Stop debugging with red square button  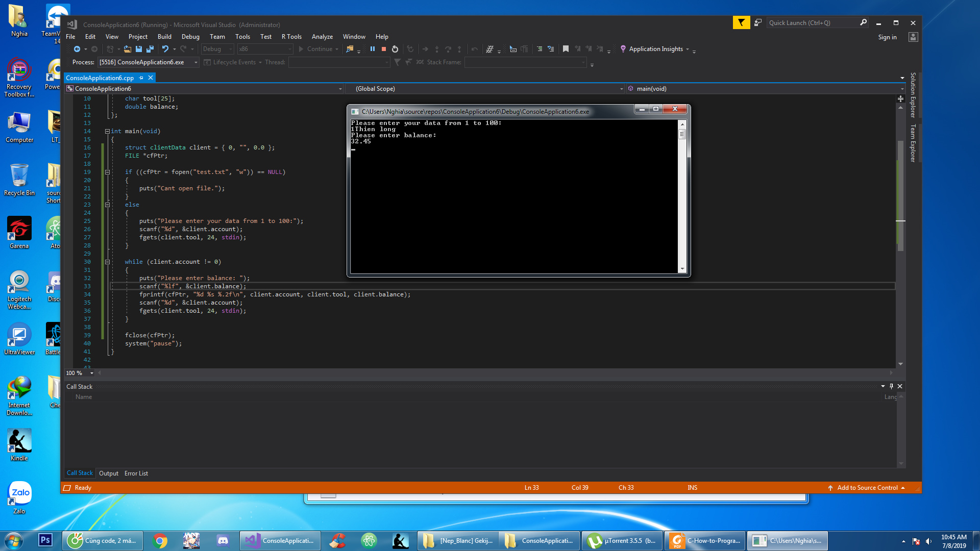click(384, 49)
